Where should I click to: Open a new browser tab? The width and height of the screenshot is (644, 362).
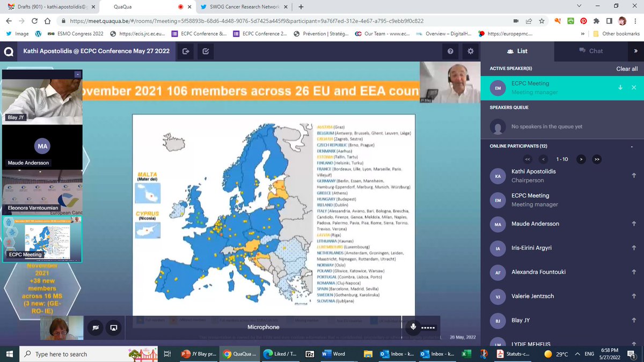tap(301, 7)
